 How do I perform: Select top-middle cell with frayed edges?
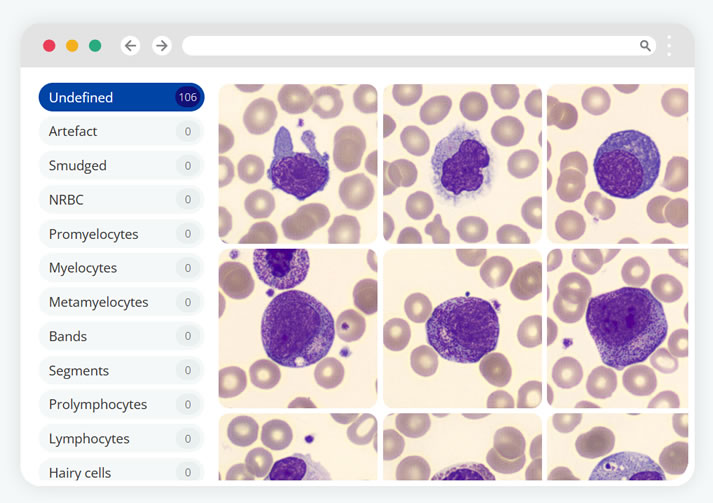[462, 164]
